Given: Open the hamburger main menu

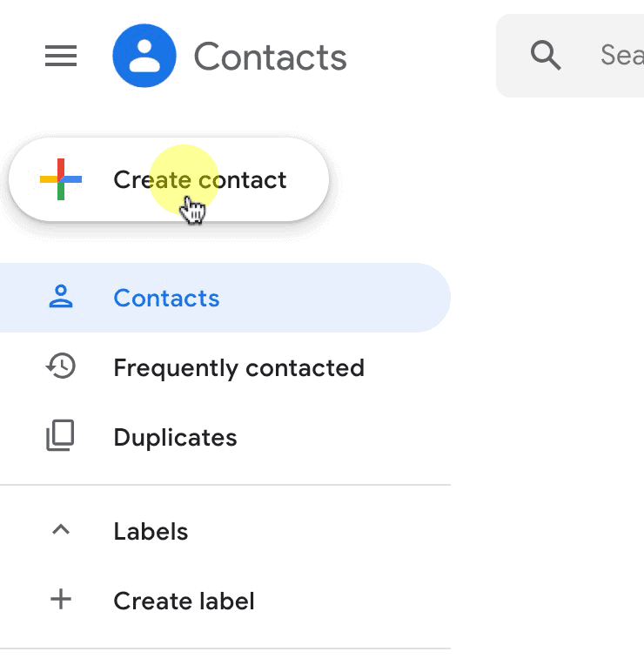Looking at the screenshot, I should coord(61,56).
